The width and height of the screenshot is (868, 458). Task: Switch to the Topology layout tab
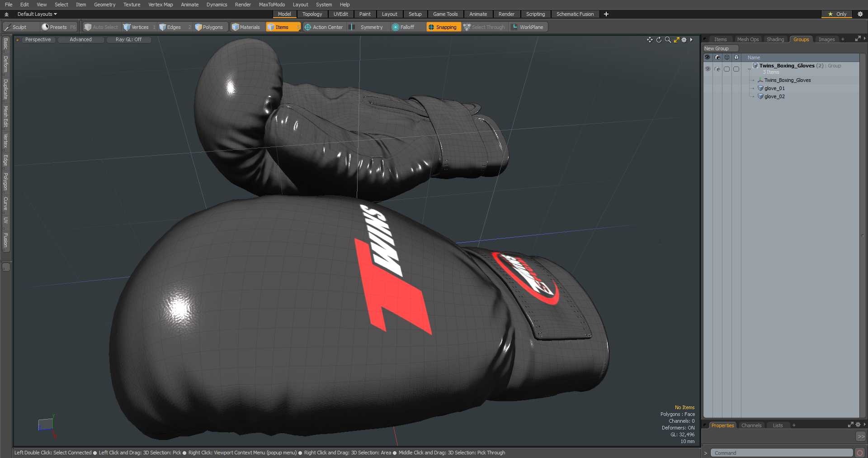312,14
